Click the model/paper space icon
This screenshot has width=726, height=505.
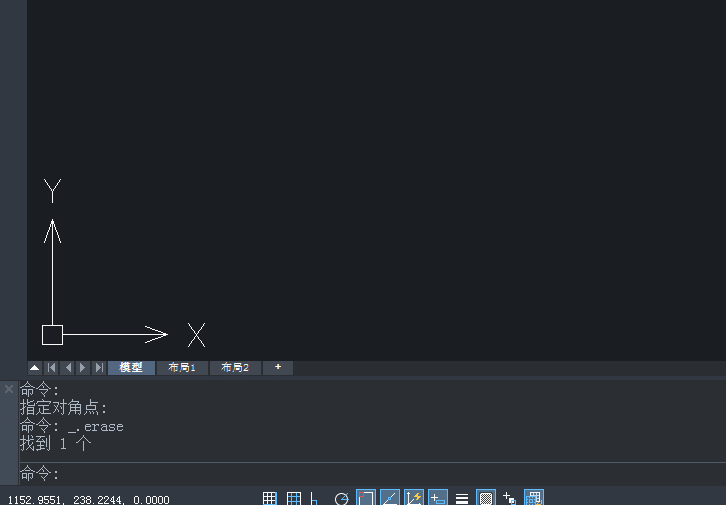click(534, 498)
